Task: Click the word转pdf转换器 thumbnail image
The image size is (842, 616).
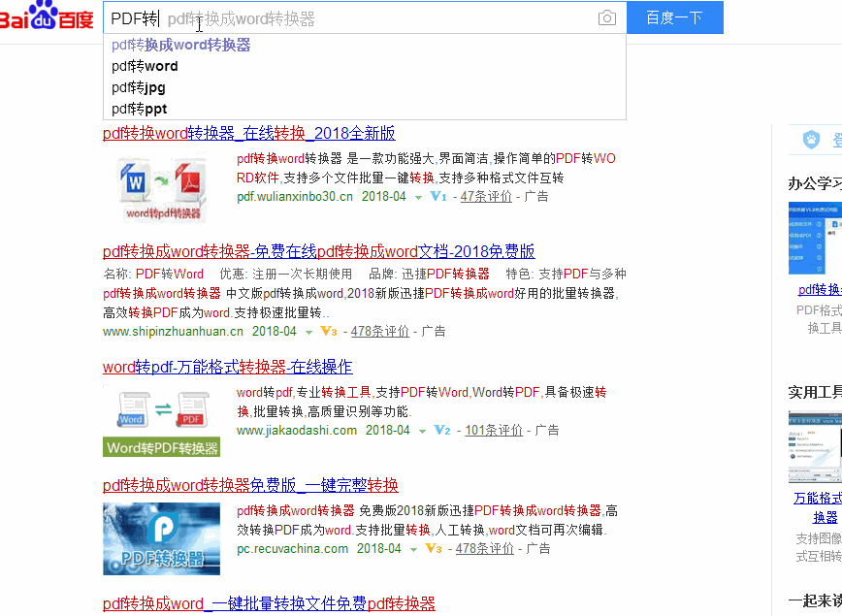Action: [x=162, y=188]
